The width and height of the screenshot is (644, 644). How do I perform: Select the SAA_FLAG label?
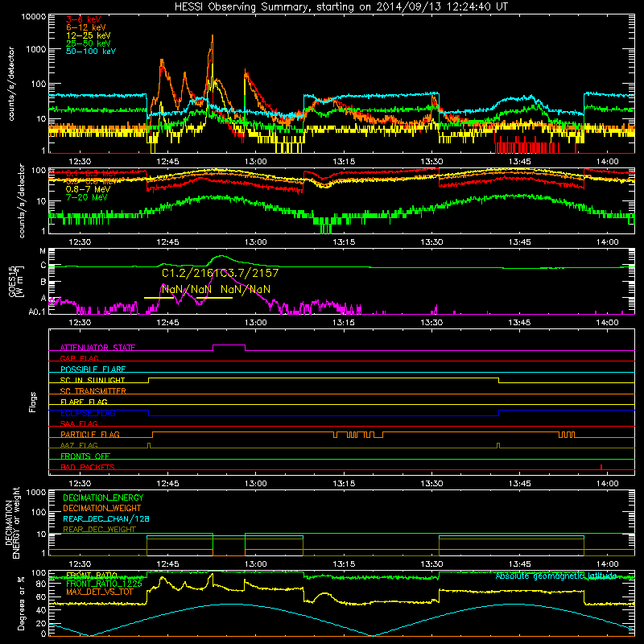tap(79, 423)
